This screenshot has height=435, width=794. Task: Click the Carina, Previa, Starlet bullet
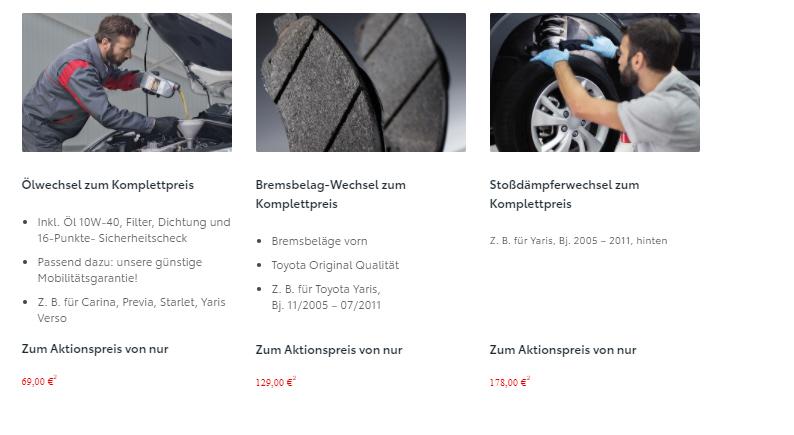(131, 310)
